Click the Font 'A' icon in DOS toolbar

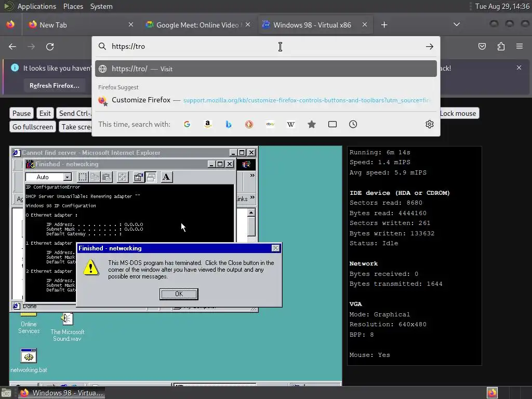pos(166,177)
